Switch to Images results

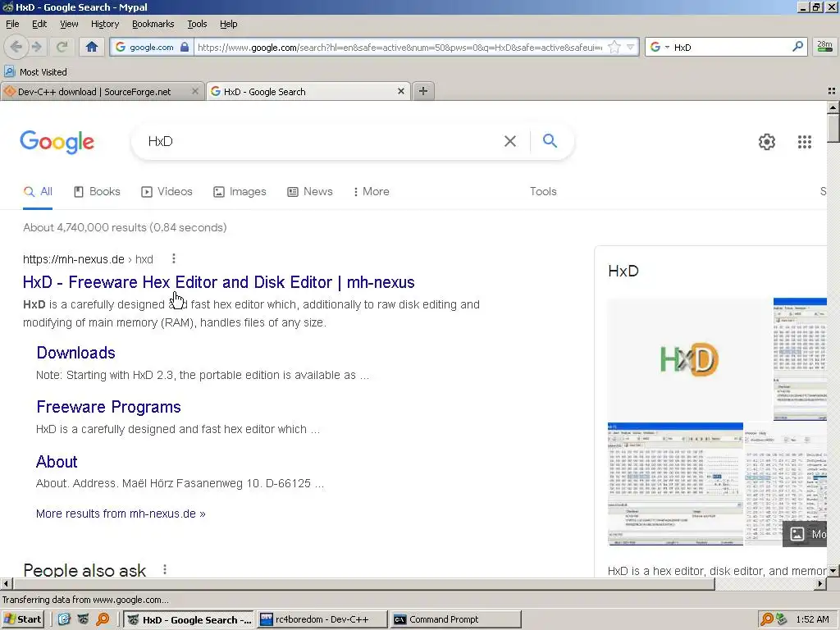click(240, 192)
